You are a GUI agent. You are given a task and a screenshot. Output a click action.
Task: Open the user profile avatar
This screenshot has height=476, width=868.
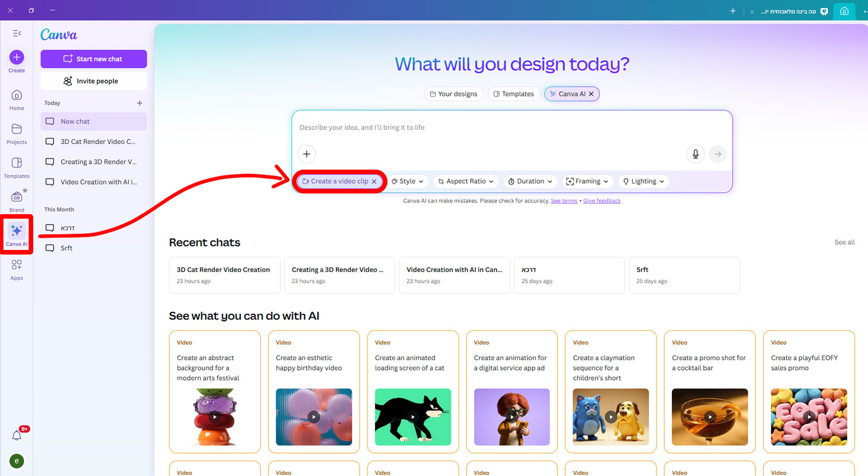(17, 461)
